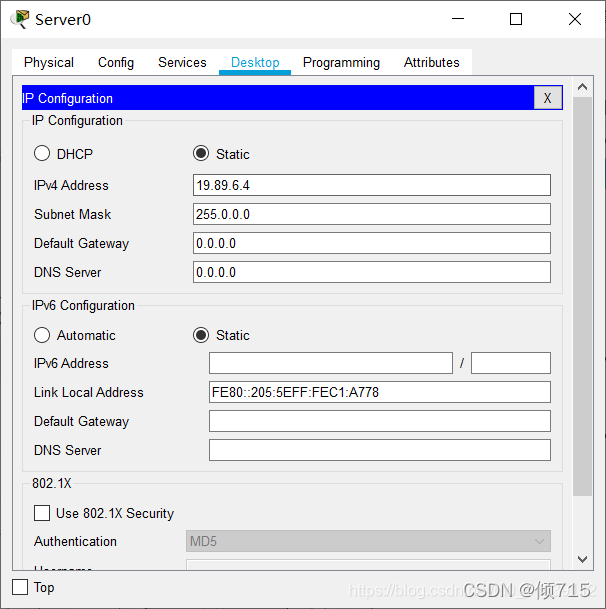Open the Authentication MD5 dropdown
This screenshot has height=609, width=606.
(x=368, y=541)
